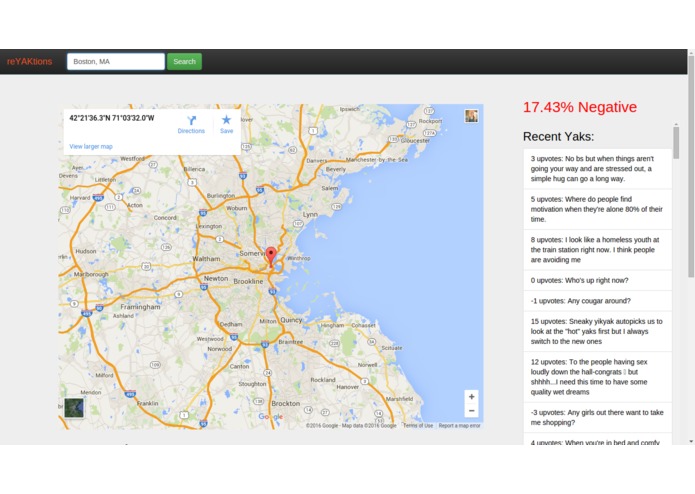
Task: Zoom in with the plus button
Action: pyautogui.click(x=472, y=397)
